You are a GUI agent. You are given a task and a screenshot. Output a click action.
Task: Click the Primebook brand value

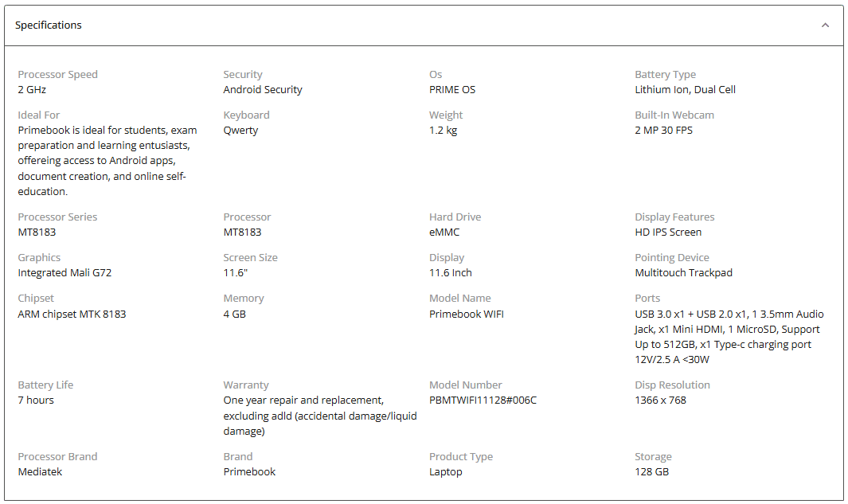(249, 471)
